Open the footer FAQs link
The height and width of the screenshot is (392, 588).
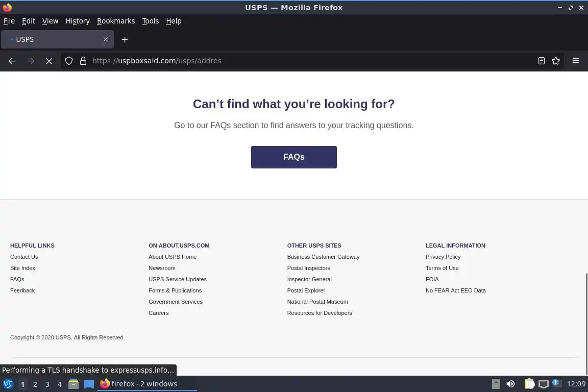click(17, 280)
